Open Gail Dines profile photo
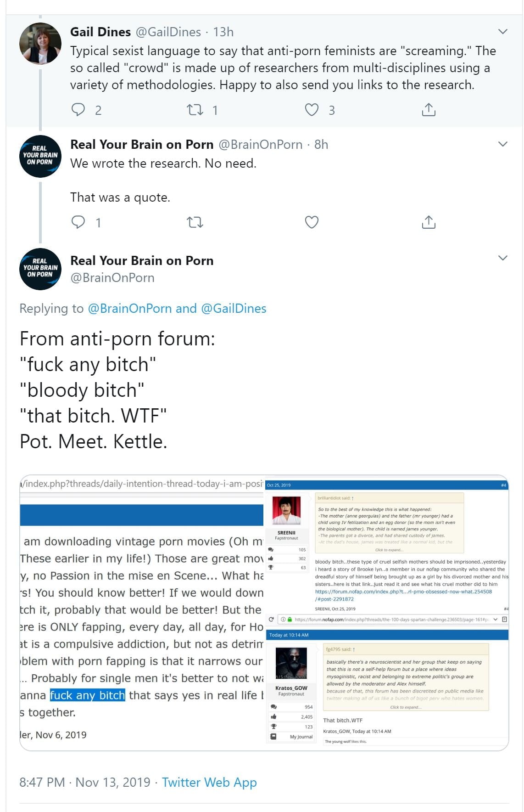524x812 pixels. click(40, 43)
